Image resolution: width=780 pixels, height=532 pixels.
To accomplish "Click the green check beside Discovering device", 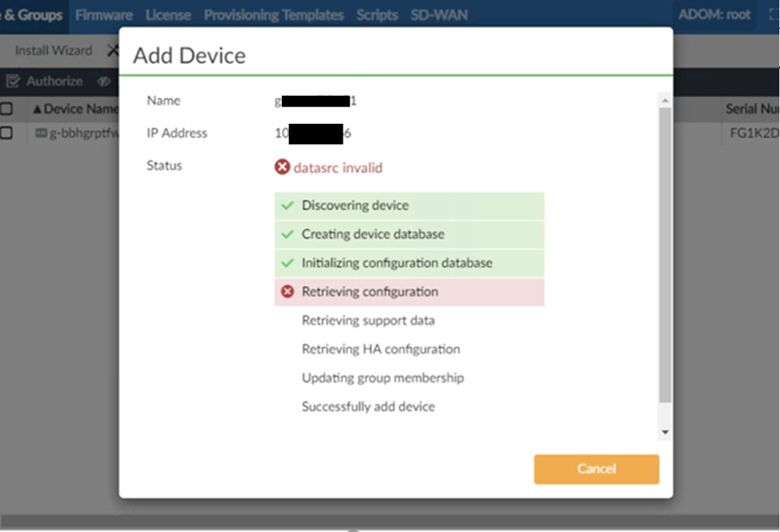I will tap(287, 206).
